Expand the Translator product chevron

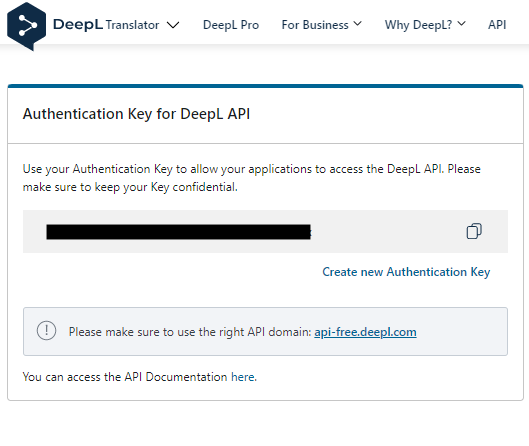173,25
